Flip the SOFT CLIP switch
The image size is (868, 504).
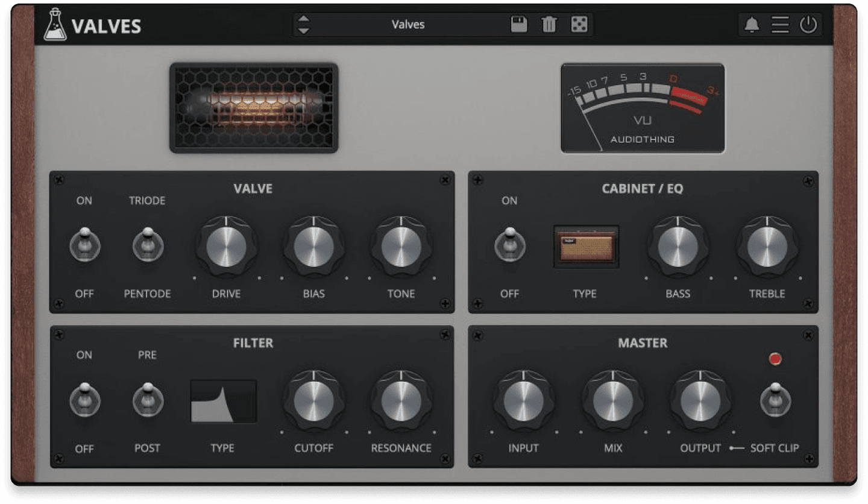click(775, 401)
